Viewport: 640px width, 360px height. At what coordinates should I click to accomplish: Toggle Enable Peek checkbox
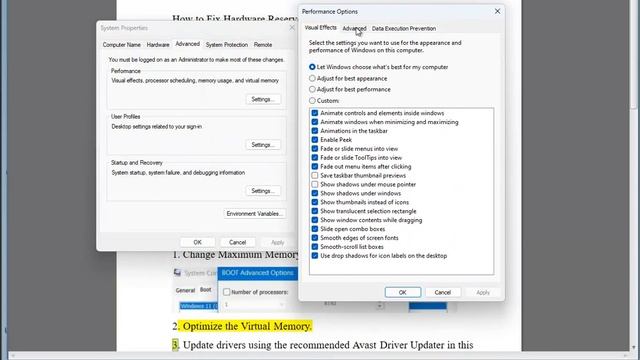pyautogui.click(x=315, y=140)
